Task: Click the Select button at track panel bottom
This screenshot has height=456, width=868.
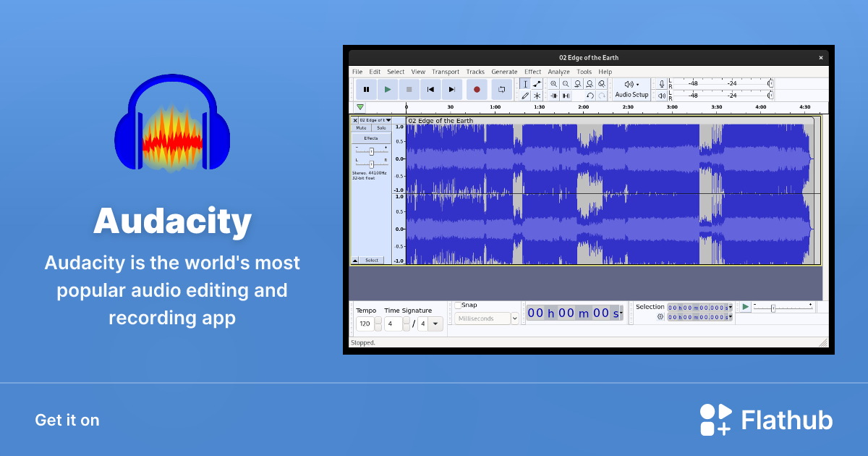Action: [x=371, y=260]
